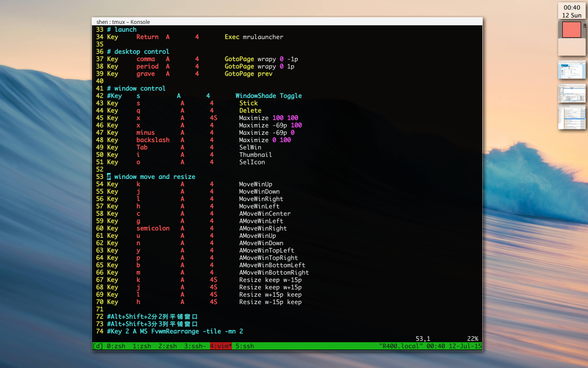The height and width of the screenshot is (368, 588).
Task: Click the "# window control" comment
Action: (136, 88)
